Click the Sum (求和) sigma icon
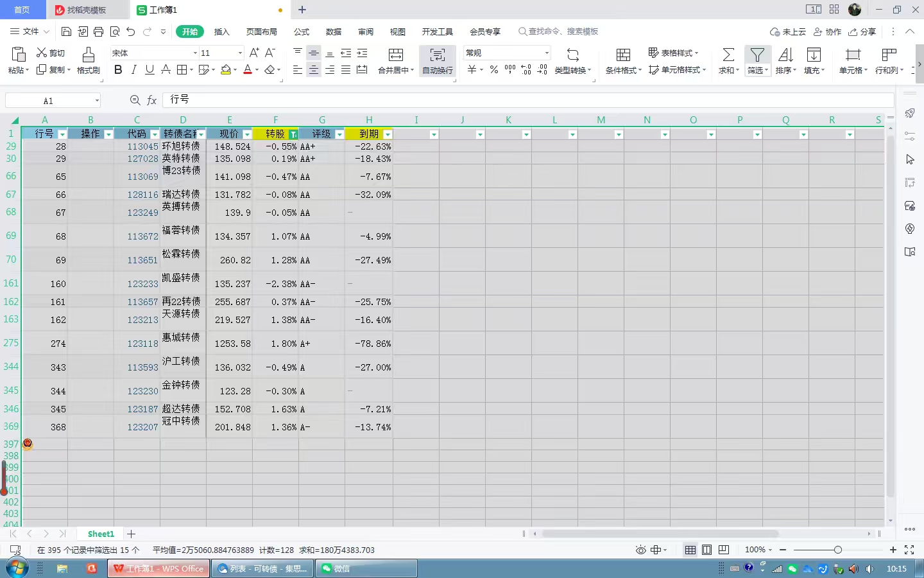The height and width of the screenshot is (578, 924). click(728, 55)
